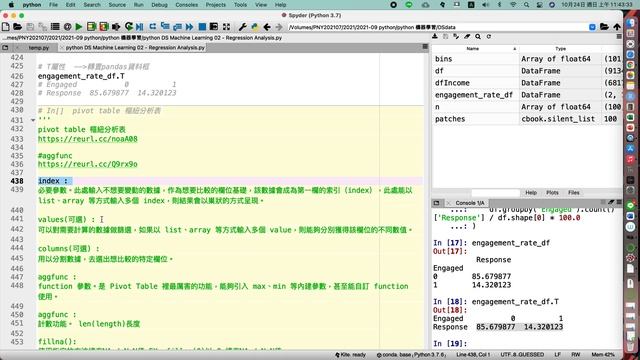
Task: Save the current file using diskette icon
Action: click(x=30, y=27)
